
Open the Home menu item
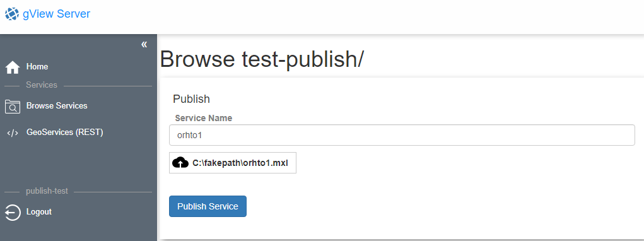pos(37,66)
